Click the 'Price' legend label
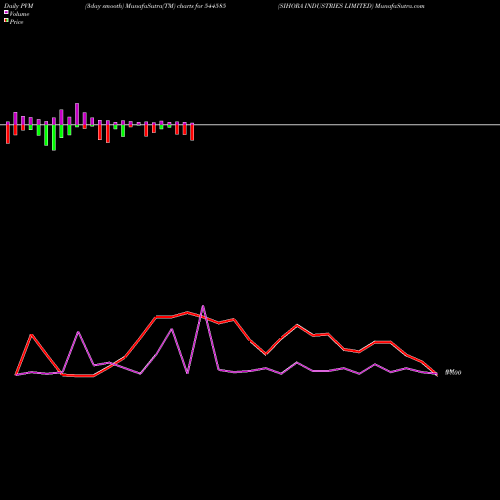The image size is (500, 500). [16, 22]
